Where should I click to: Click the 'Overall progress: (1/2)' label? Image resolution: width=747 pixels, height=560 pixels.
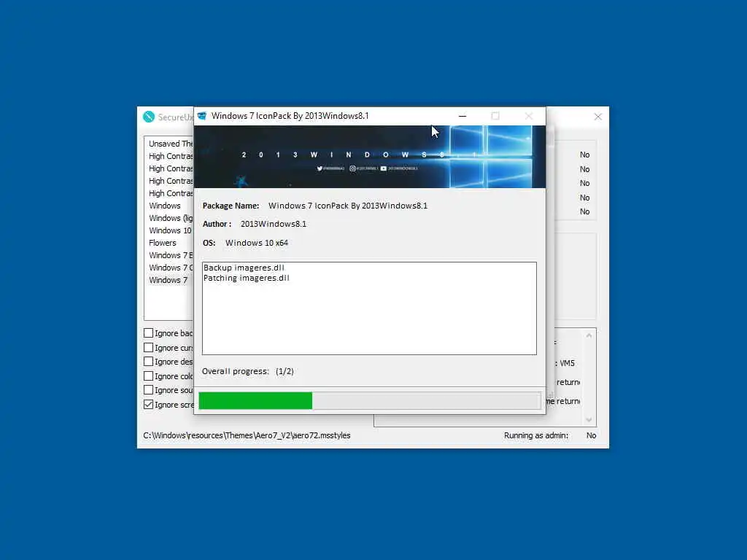tap(248, 371)
